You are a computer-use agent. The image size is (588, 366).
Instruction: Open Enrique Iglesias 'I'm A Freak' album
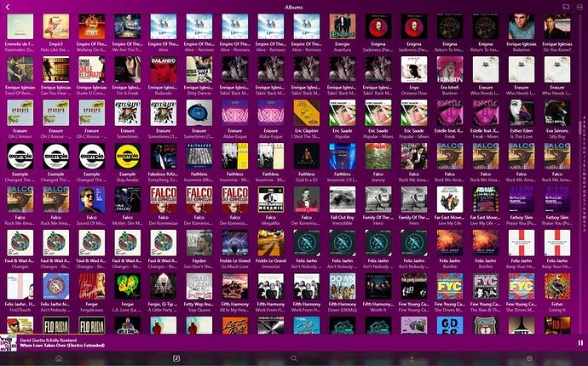[128, 70]
